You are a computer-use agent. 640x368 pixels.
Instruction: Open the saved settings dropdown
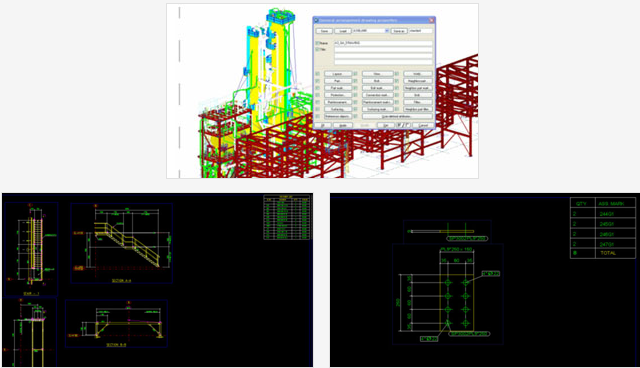pyautogui.click(x=387, y=31)
